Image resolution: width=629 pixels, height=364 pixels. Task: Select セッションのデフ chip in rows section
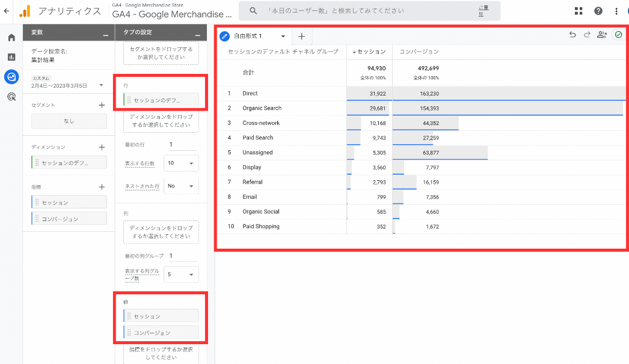(161, 100)
